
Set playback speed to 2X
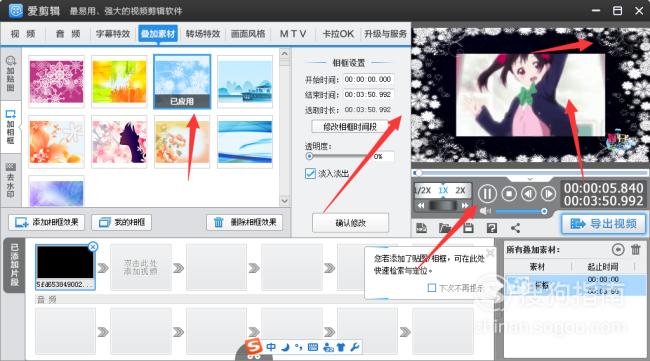tap(461, 190)
